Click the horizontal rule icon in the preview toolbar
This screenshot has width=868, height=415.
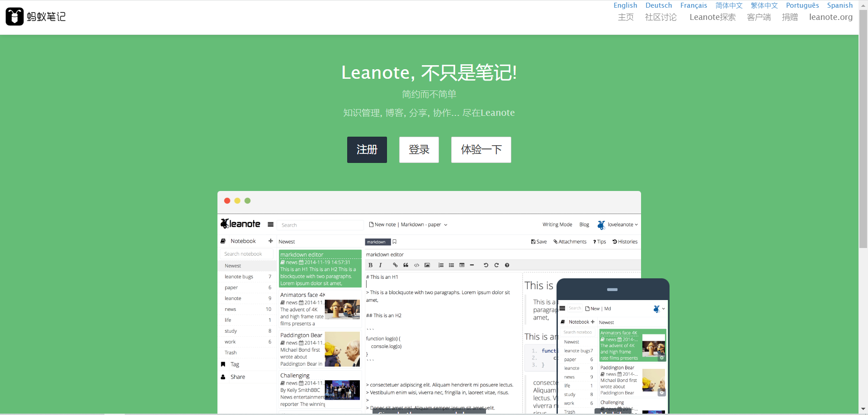tap(472, 265)
